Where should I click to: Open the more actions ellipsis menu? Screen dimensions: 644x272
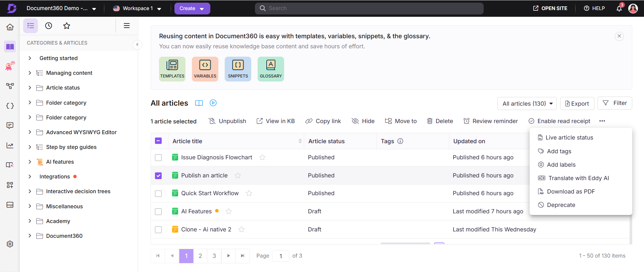(x=602, y=121)
